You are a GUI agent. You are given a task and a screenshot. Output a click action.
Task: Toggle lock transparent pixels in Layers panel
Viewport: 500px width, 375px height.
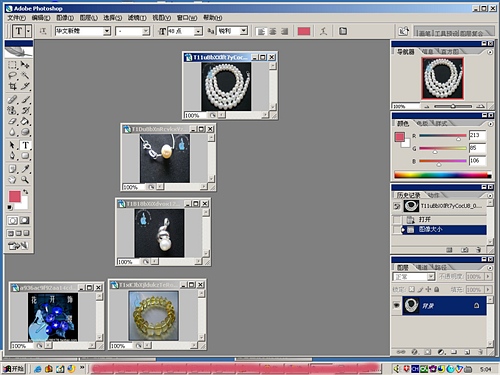coord(412,289)
